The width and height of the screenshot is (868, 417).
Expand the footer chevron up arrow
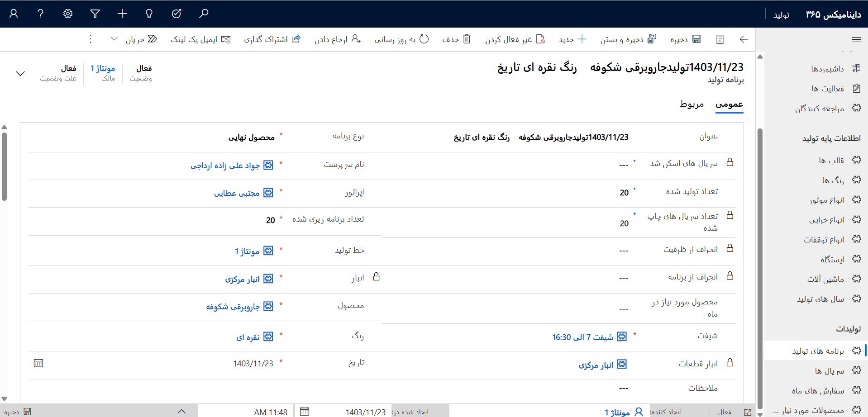tap(181, 411)
